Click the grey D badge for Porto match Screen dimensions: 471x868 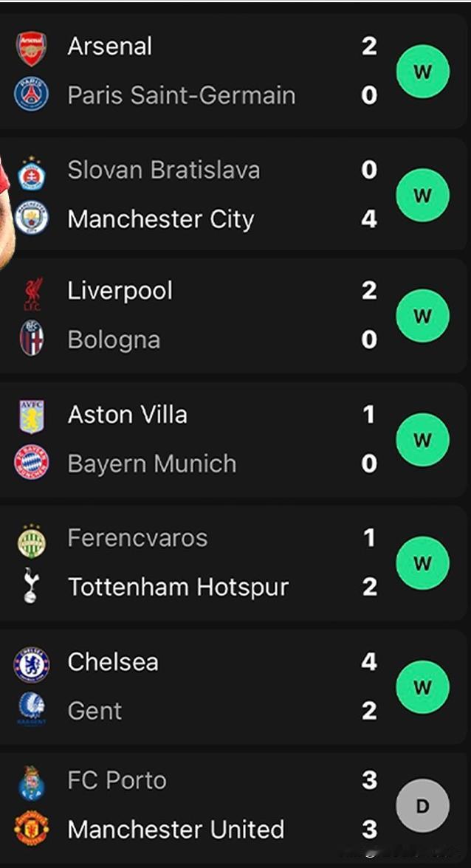422,805
